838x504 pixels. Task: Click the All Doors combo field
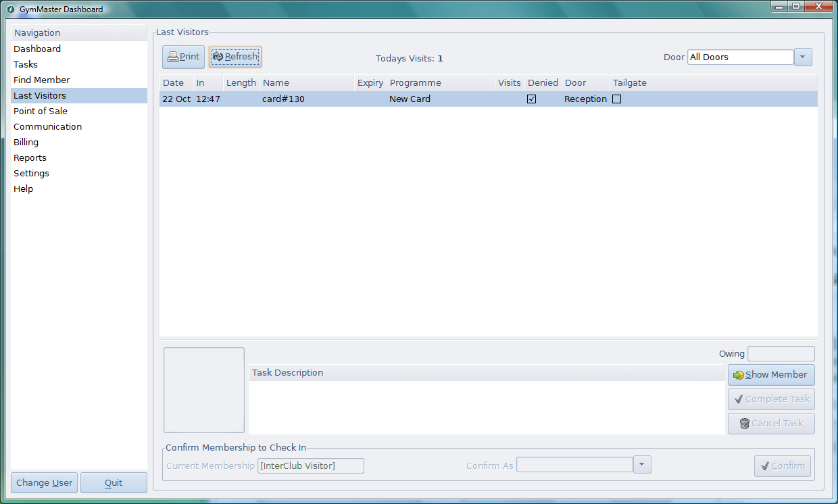pyautogui.click(x=741, y=57)
